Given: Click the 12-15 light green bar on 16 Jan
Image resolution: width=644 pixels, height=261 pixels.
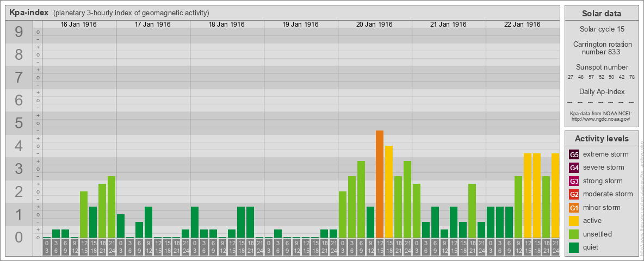Looking at the screenshot, I should tap(84, 215).
